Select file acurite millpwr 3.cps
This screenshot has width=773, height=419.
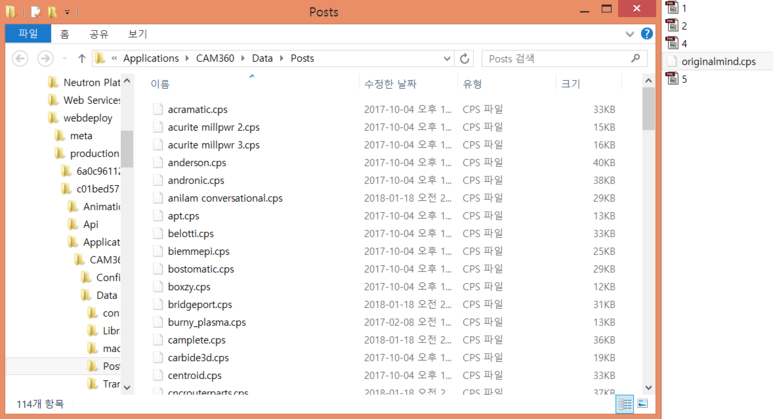point(213,145)
